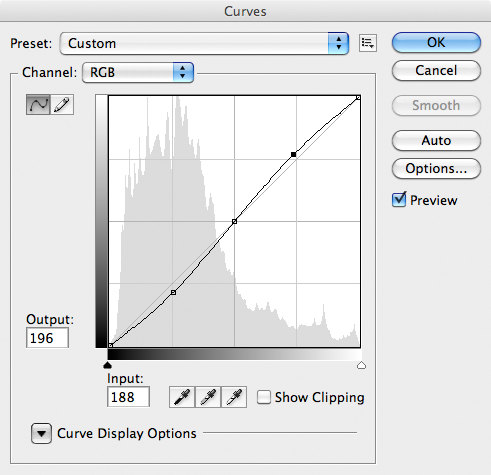This screenshot has height=475, width=491.
Task: Pick the black point eyedropper
Action: point(182,397)
